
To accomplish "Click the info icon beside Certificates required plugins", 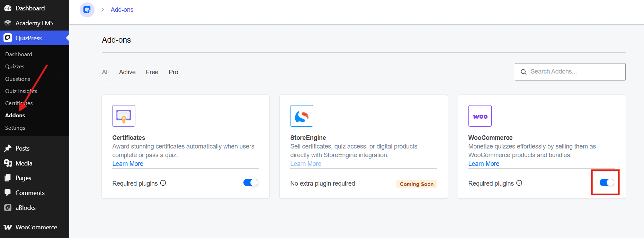I will (163, 183).
